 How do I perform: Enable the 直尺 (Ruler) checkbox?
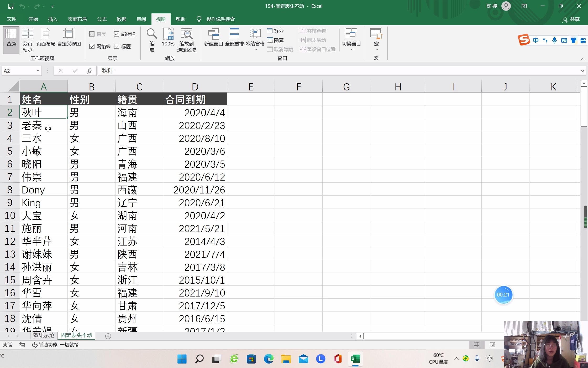(x=92, y=34)
